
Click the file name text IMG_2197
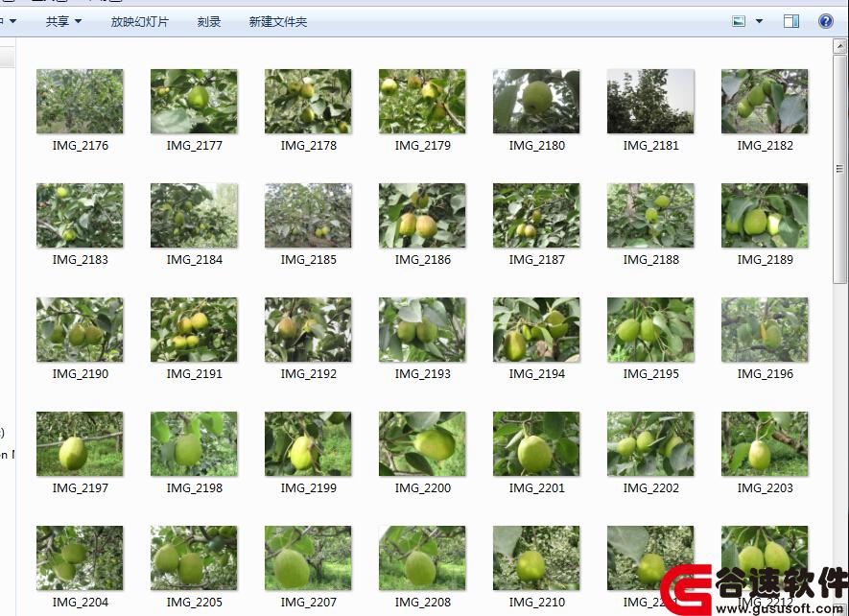[x=81, y=488]
